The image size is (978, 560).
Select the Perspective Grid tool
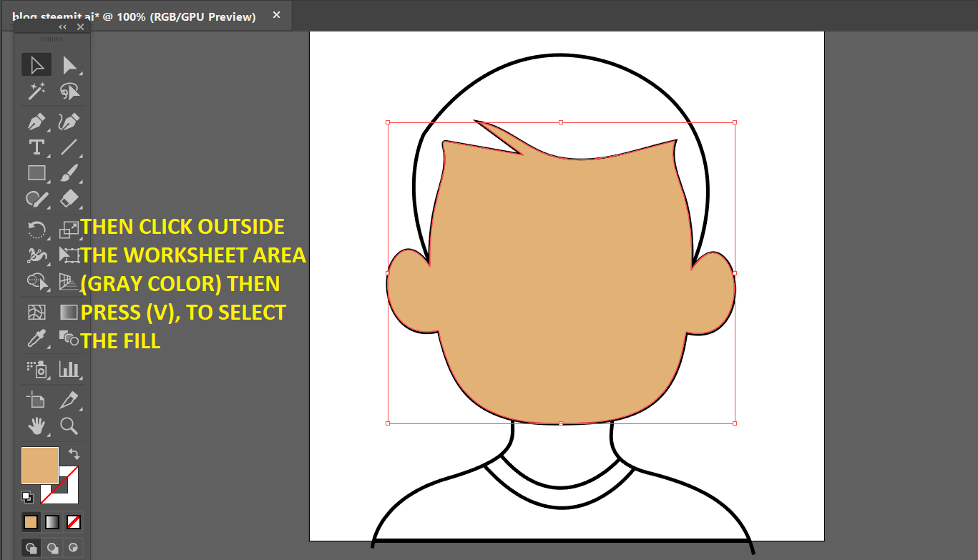click(69, 282)
